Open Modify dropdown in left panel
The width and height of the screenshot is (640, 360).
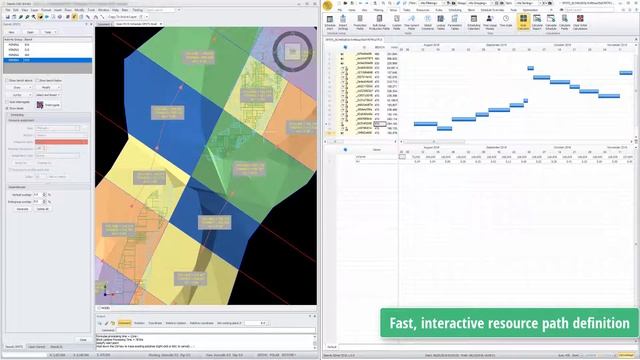(48, 87)
